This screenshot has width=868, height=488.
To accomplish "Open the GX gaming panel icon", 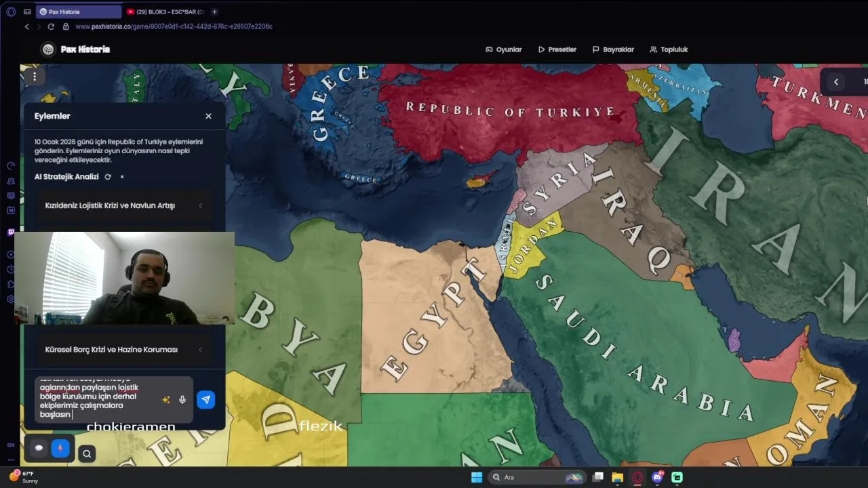I will (27, 12).
